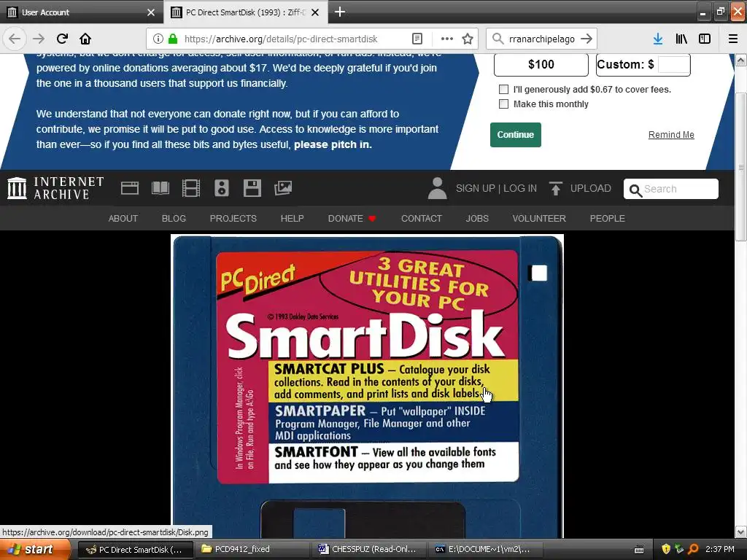
Task: Click the taskbar clock showing 2:37 PM
Action: (720, 550)
